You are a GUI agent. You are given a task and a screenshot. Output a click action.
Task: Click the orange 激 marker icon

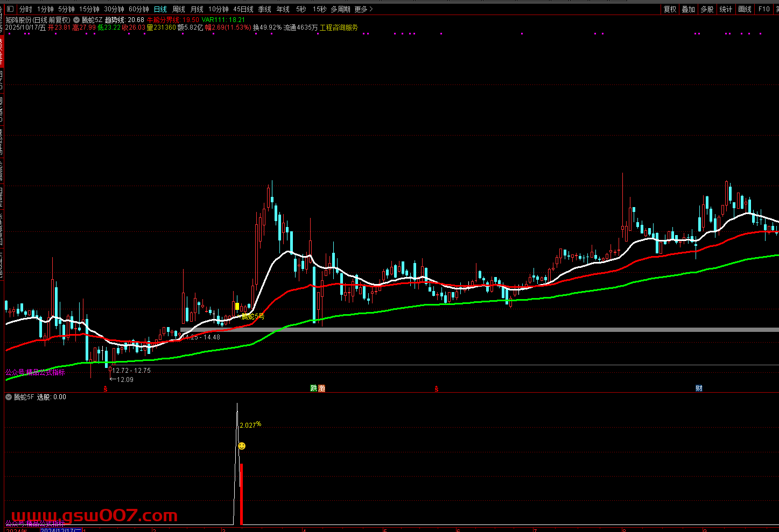(x=321, y=388)
